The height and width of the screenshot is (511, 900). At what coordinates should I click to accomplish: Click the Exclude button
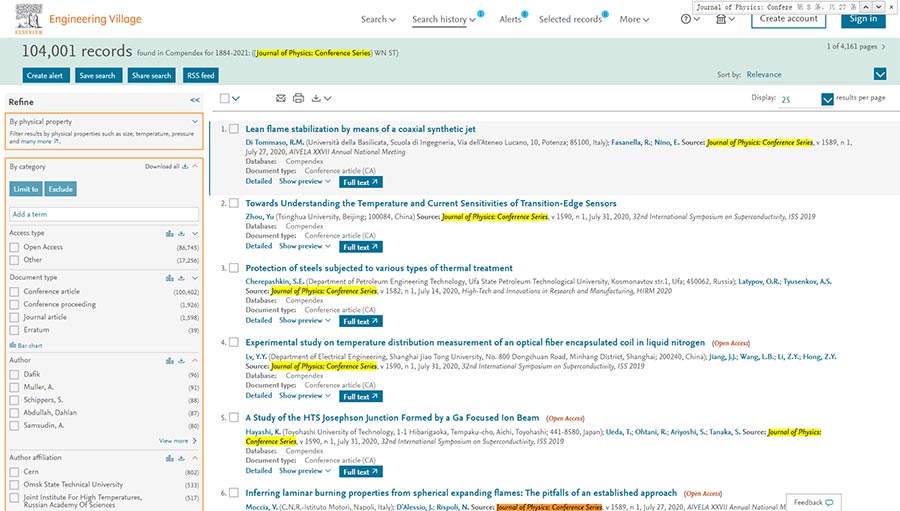(x=60, y=189)
